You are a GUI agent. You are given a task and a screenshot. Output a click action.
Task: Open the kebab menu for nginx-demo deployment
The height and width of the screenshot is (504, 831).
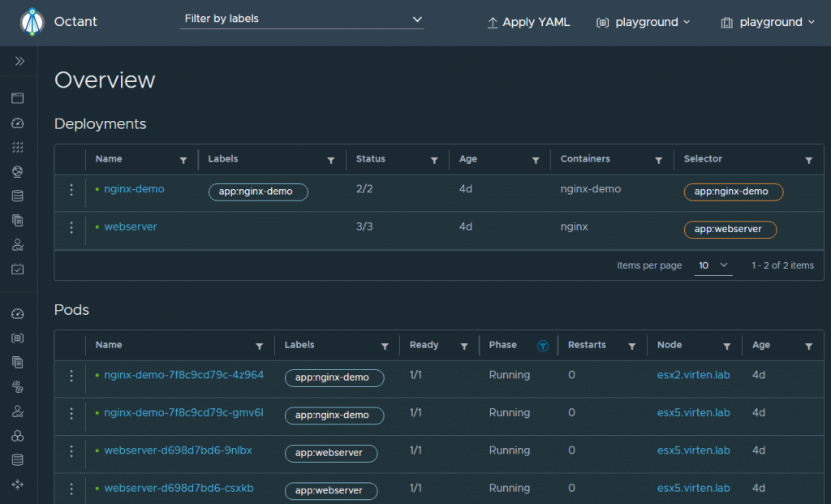pyautogui.click(x=71, y=192)
